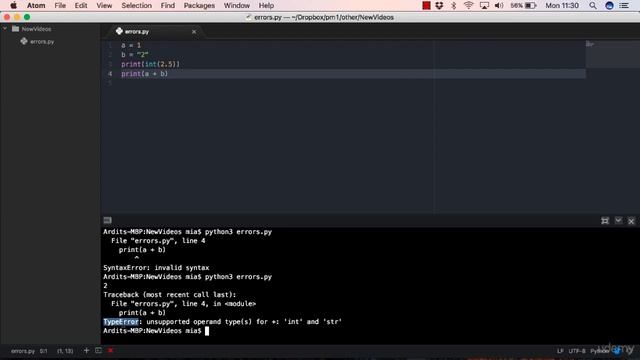640x360 pixels.
Task: Click the UTF-8 encoding selector
Action: point(577,351)
